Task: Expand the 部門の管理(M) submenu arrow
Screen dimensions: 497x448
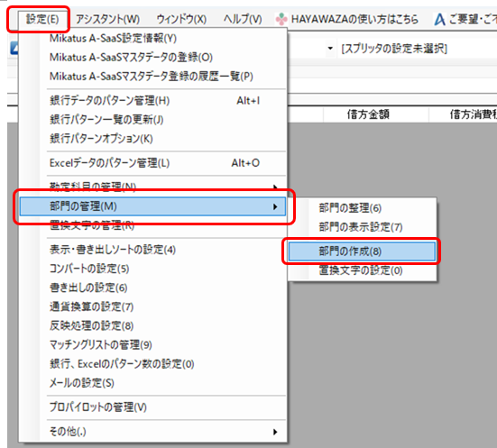Action: coord(275,207)
